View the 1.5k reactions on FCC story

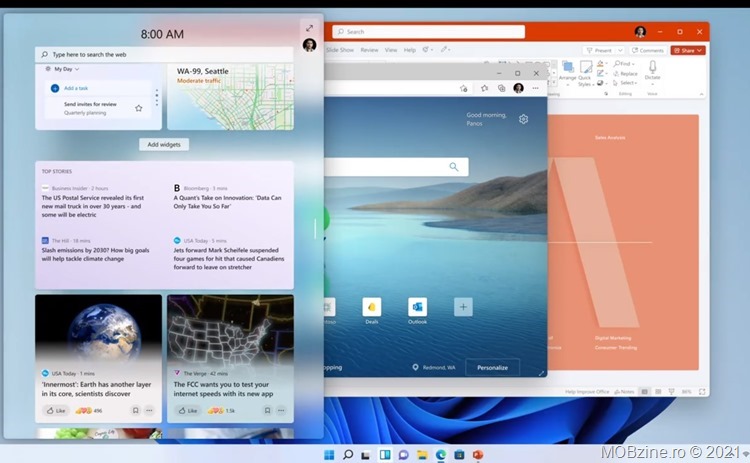coord(221,410)
